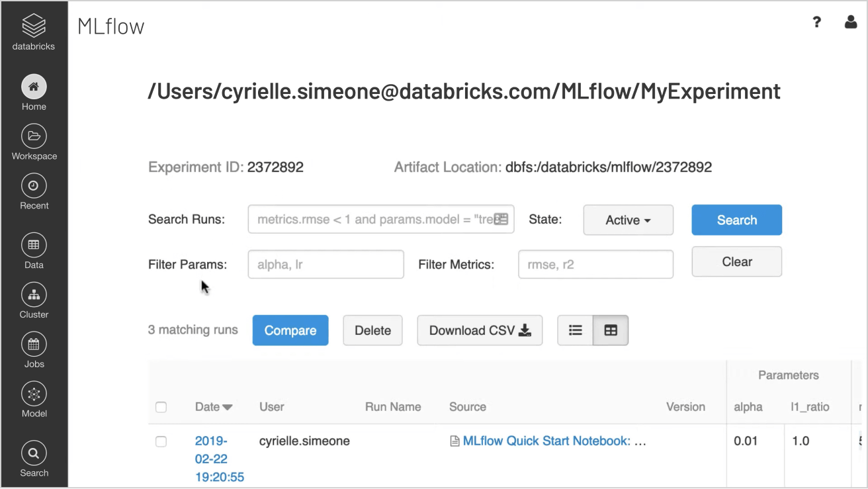Tick the select-all runs checkbox
The image size is (868, 489).
161,407
